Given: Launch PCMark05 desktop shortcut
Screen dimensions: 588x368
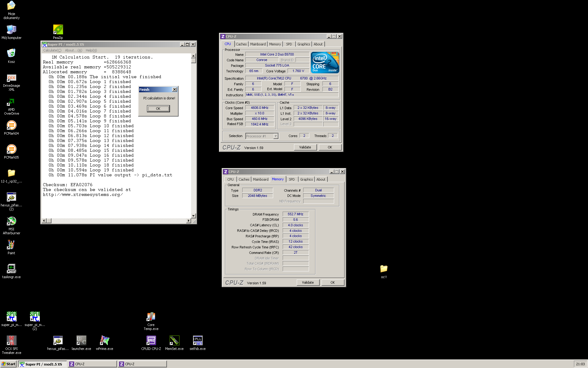Looking at the screenshot, I should [11, 151].
